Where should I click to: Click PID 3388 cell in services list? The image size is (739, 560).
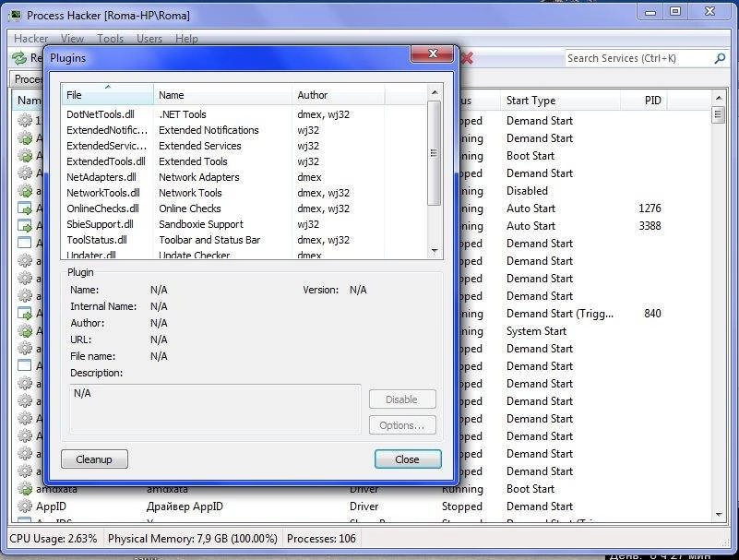[650, 226]
